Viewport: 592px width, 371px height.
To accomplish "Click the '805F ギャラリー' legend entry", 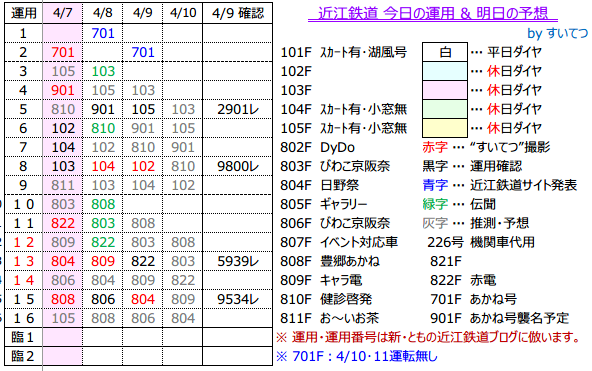I will click(324, 204).
